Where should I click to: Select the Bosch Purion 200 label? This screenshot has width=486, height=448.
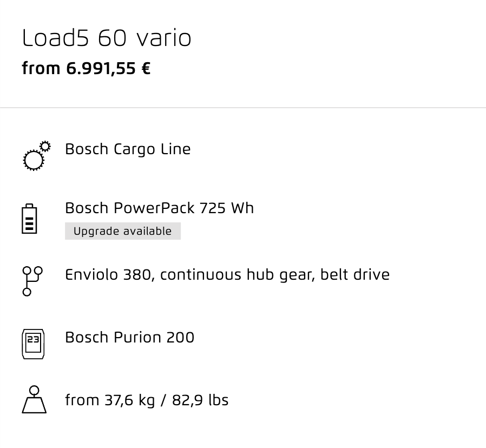click(x=129, y=337)
